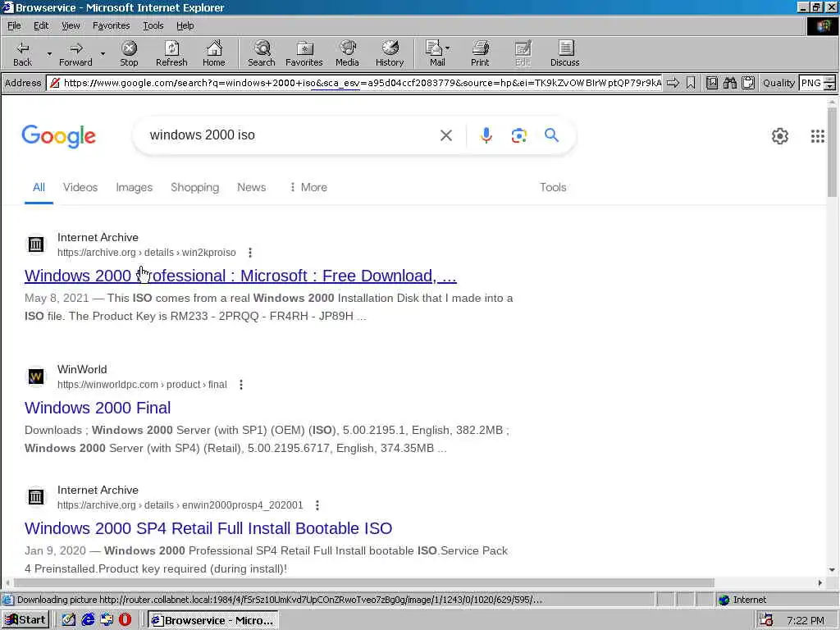Viewport: 840px width, 630px height.
Task: Open the Help menu
Action: coord(185,25)
